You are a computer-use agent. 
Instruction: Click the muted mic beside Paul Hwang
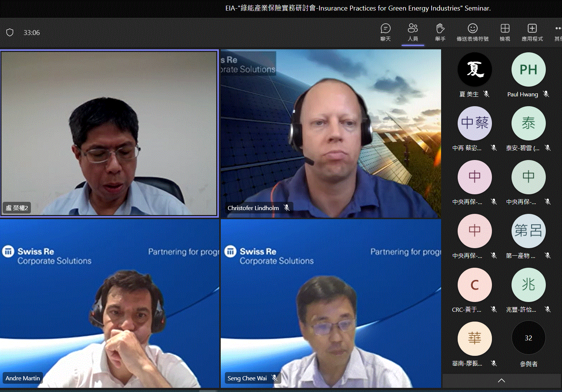click(546, 94)
